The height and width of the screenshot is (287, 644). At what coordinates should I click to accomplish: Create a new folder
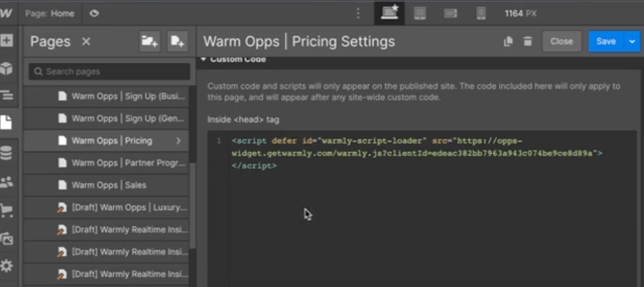150,41
